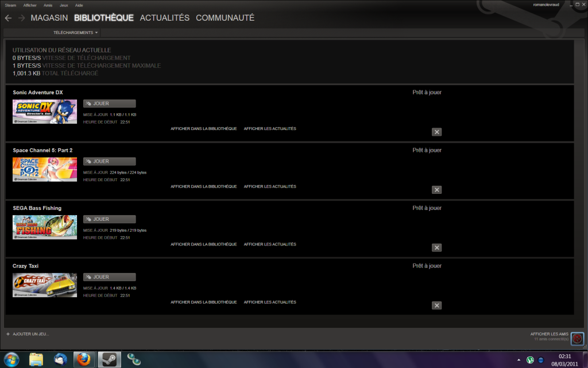Open the Crazy Taxi thumbnail
588x368 pixels.
[x=45, y=285]
